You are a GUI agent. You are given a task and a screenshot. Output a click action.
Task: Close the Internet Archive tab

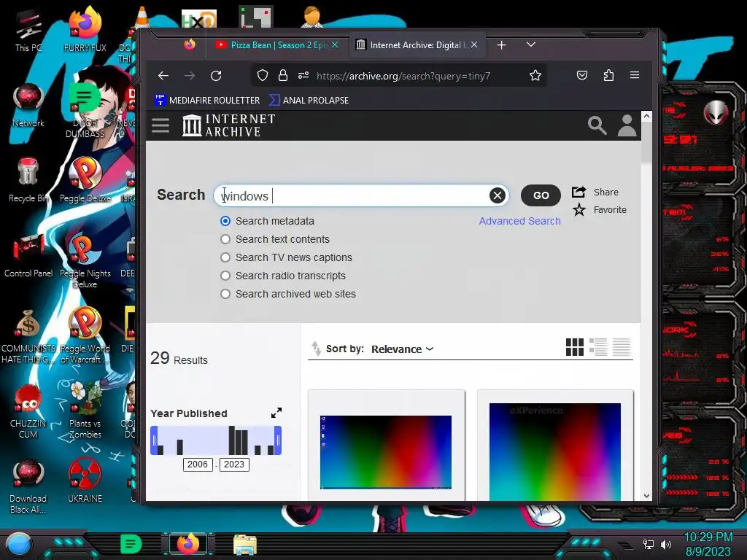[x=474, y=44]
